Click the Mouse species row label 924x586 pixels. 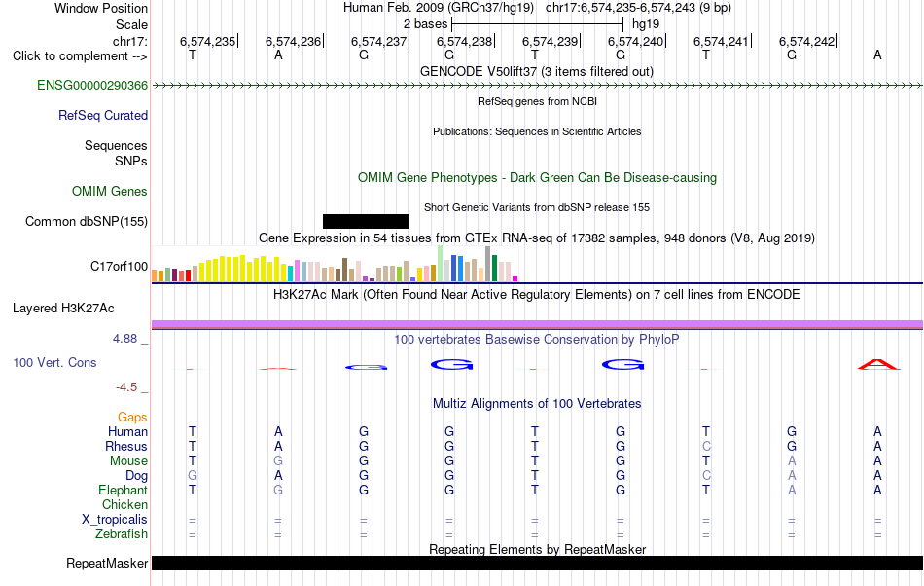128,461
